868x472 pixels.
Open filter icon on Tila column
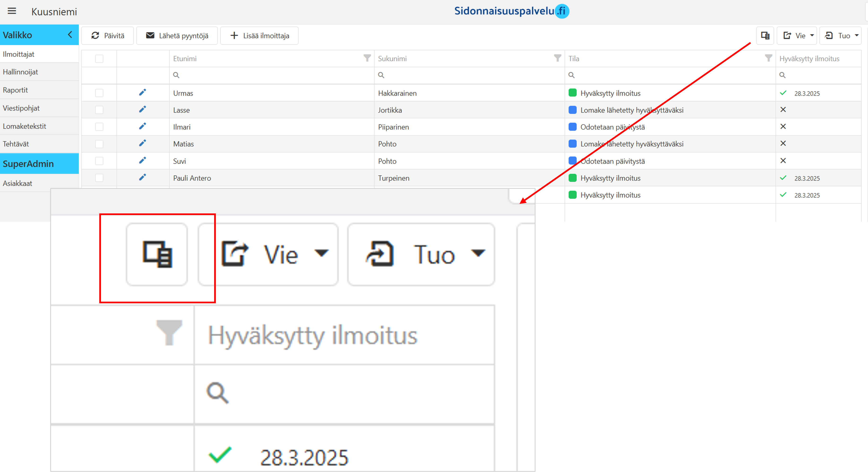[768, 58]
